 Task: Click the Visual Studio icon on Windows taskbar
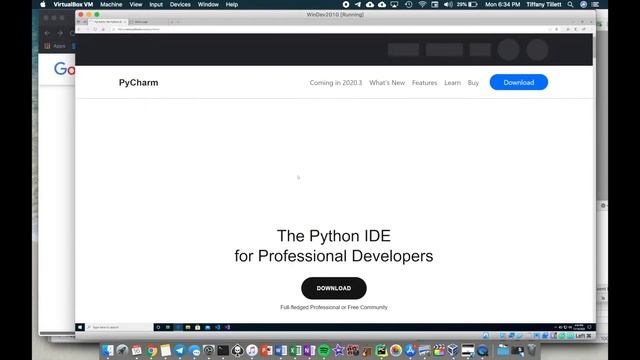(x=227, y=327)
